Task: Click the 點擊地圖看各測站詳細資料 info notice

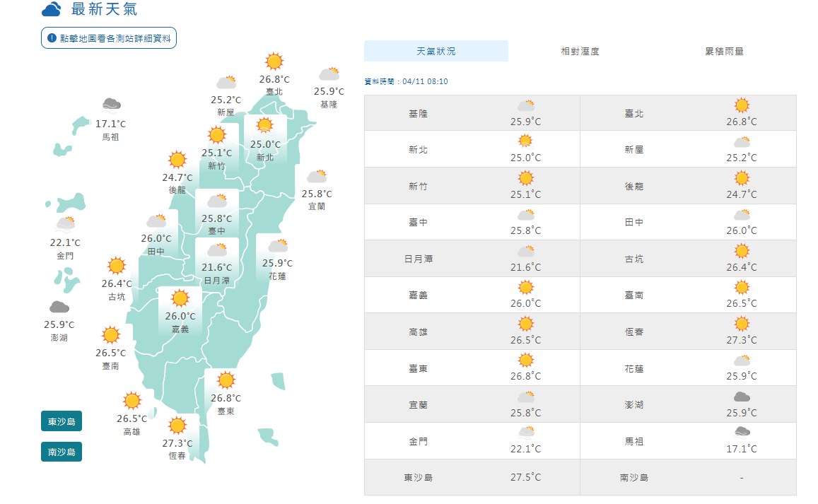Action: [109, 38]
